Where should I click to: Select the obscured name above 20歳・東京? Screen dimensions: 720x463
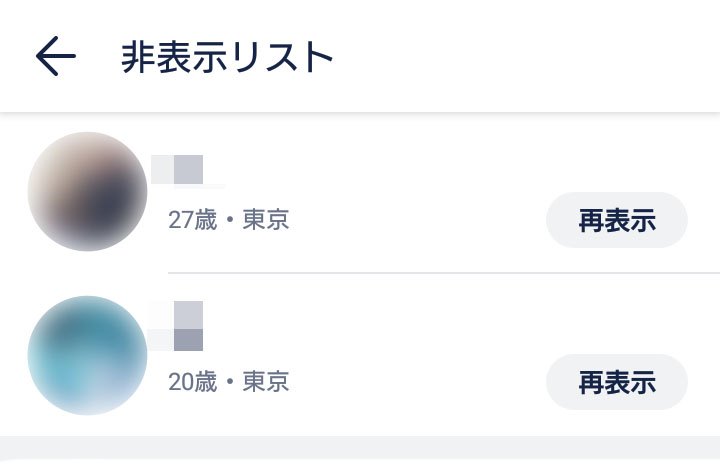[x=176, y=326]
